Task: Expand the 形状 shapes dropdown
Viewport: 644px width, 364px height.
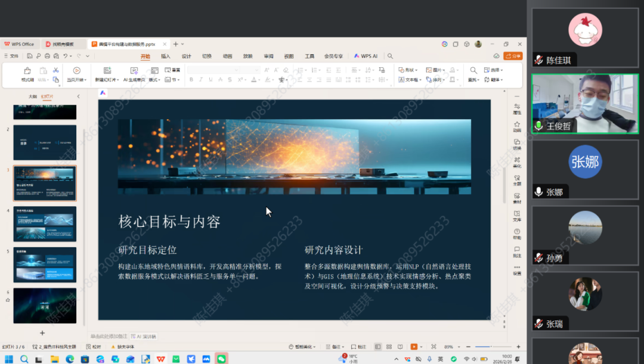Action: [410, 70]
